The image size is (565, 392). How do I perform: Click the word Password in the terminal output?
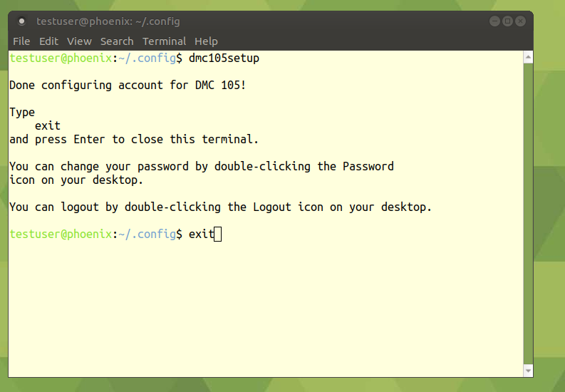click(x=368, y=167)
